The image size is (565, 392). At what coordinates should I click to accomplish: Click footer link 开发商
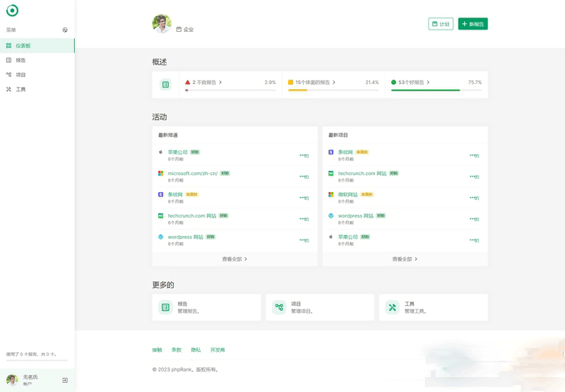click(218, 350)
